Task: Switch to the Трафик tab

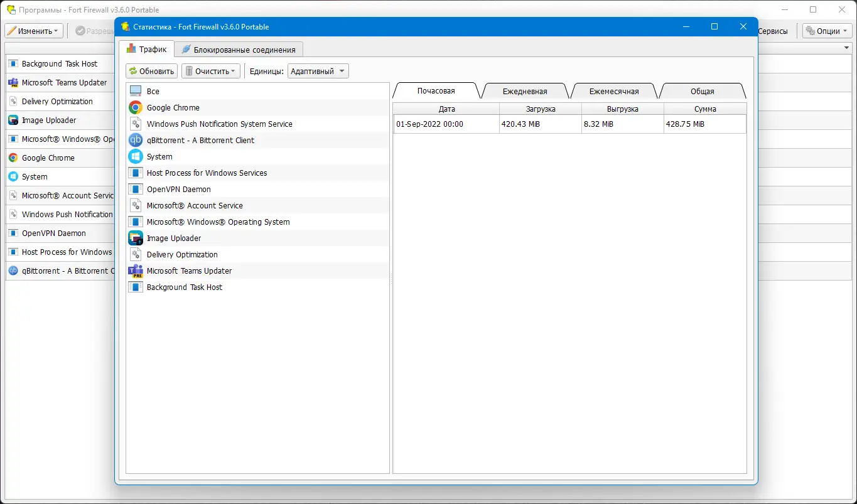Action: tap(146, 49)
